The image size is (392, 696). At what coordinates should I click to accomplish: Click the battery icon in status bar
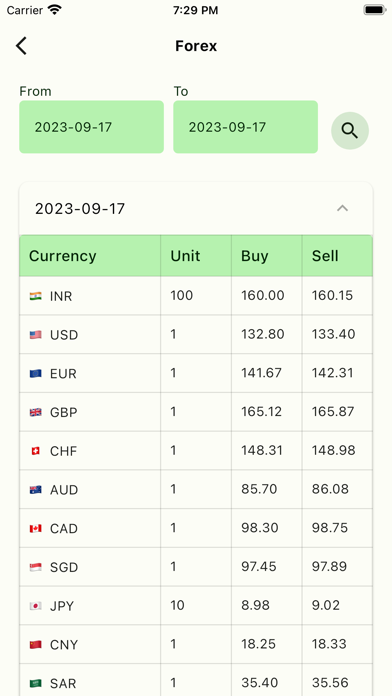point(375,10)
